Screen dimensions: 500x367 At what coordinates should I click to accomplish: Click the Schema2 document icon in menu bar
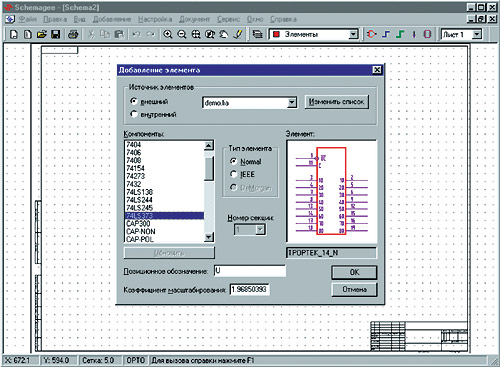pos(10,19)
